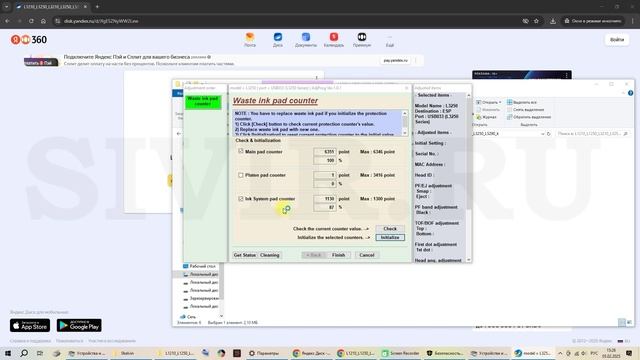Select Сеть in Explorer navigation tree
640x360 pixels.
[188, 317]
